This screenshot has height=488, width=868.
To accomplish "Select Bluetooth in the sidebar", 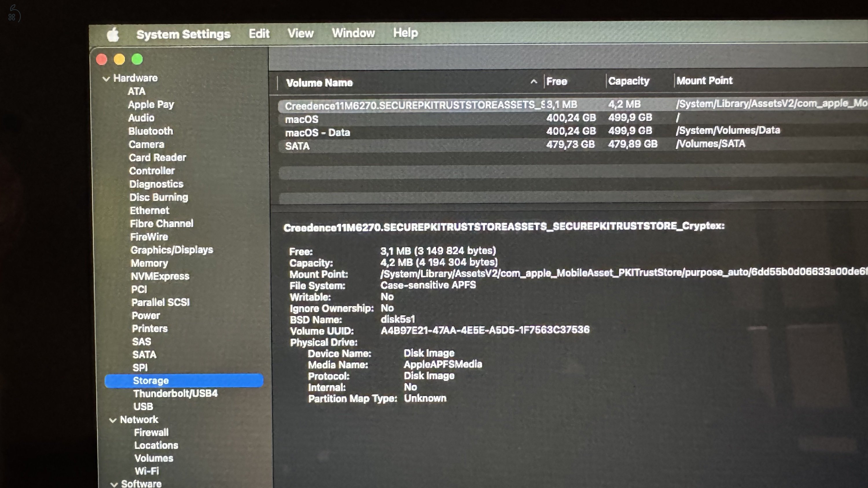I will coord(151,131).
